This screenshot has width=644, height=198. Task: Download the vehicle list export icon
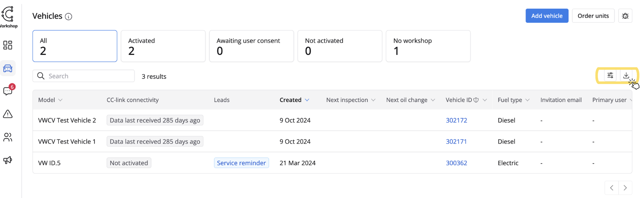pyautogui.click(x=626, y=75)
